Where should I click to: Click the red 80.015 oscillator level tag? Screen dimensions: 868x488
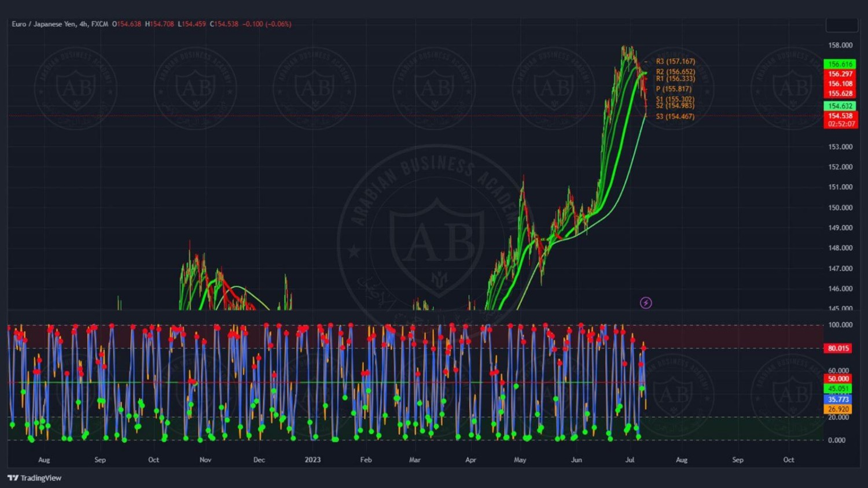[838, 348]
